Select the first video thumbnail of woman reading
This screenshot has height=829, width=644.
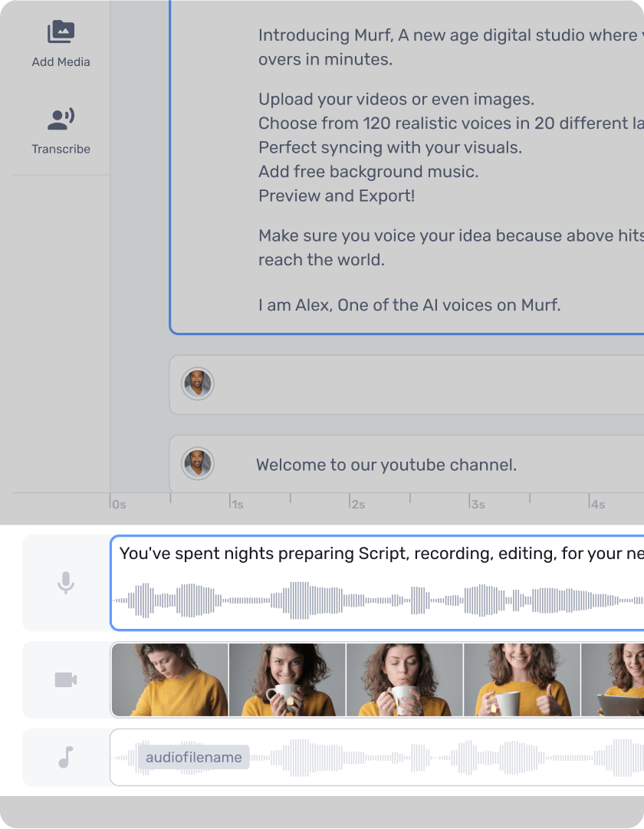pyautogui.click(x=169, y=679)
